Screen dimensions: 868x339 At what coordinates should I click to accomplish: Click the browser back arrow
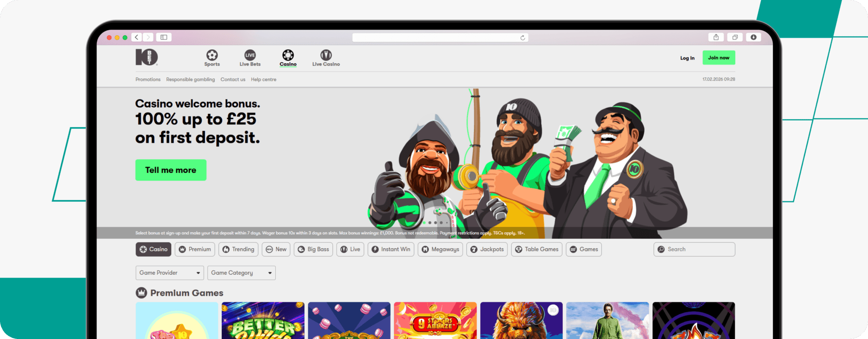(137, 37)
